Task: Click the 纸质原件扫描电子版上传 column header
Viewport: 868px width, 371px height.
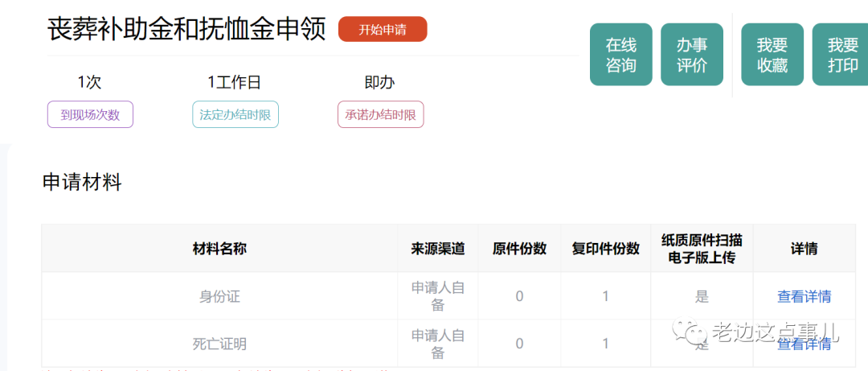Action: [702, 249]
